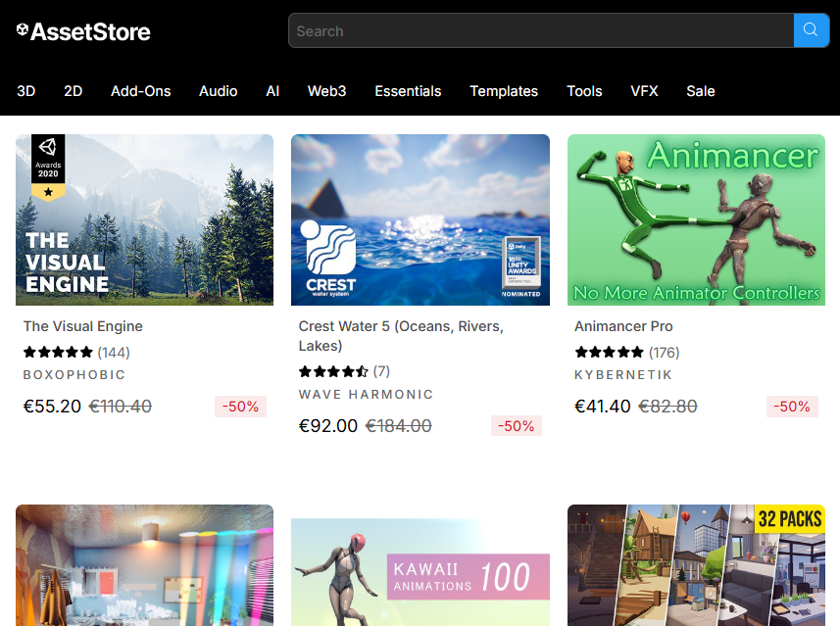Image resolution: width=840 pixels, height=626 pixels.
Task: Click Animancer Pro five-star rating
Action: pyautogui.click(x=609, y=352)
